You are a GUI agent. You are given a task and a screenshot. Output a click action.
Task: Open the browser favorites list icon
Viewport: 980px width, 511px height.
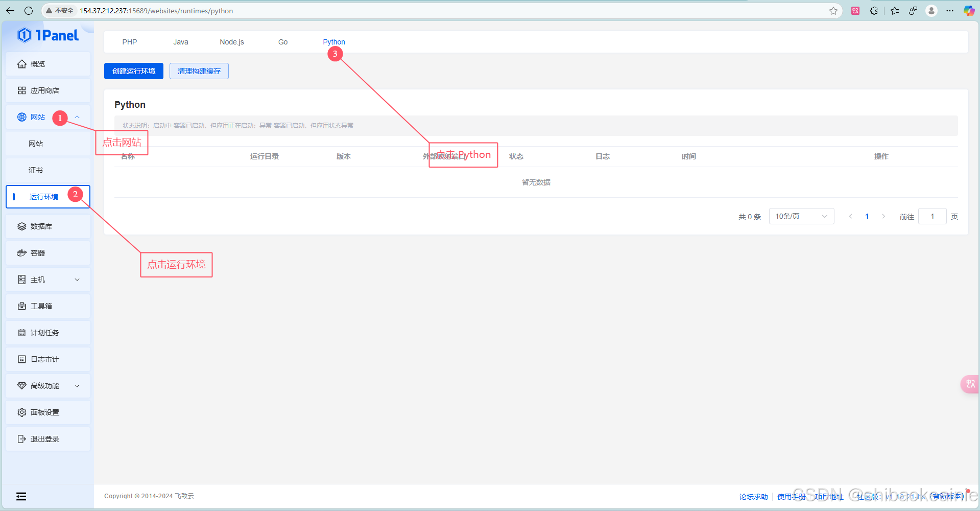pyautogui.click(x=895, y=11)
